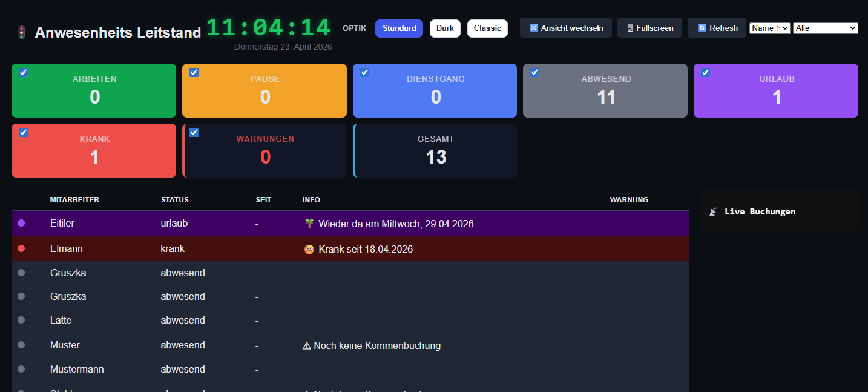Click the app logo beside Anwesenheits Leitstand
Viewport: 868px width, 392px height.
[x=21, y=32]
